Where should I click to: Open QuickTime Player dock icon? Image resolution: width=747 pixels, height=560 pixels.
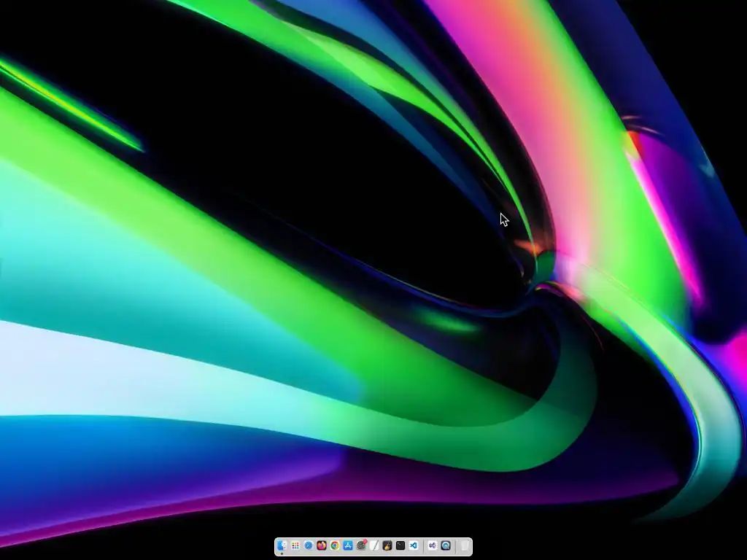click(446, 545)
